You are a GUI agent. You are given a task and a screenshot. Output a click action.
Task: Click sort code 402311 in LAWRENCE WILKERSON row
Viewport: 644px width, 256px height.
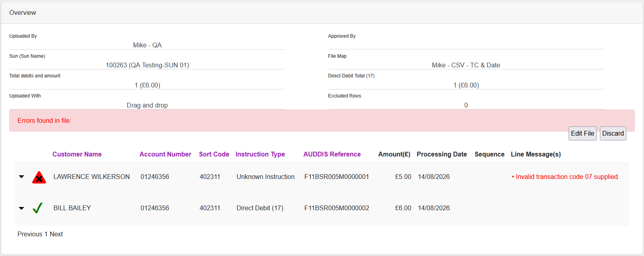(210, 177)
